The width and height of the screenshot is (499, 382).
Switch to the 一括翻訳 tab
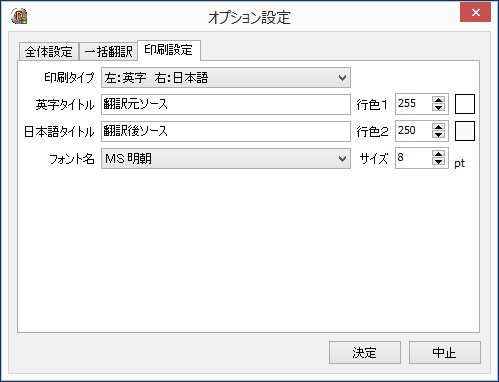point(108,52)
